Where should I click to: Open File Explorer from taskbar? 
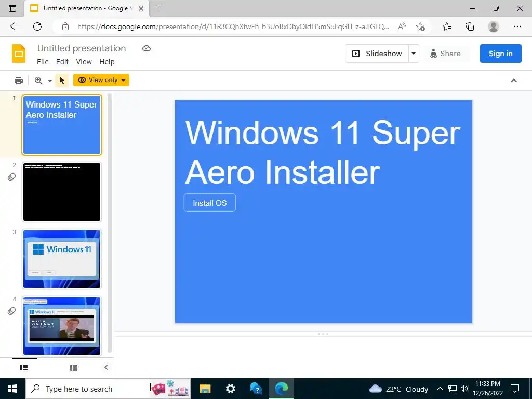coord(205,389)
